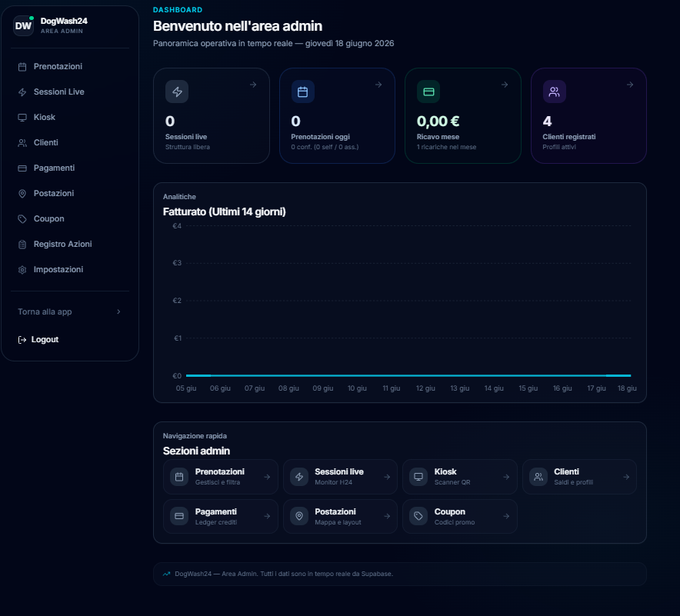Viewport: 680px width, 616px height.
Task: Click the credit card icon on Ricavo mese card
Action: [428, 92]
